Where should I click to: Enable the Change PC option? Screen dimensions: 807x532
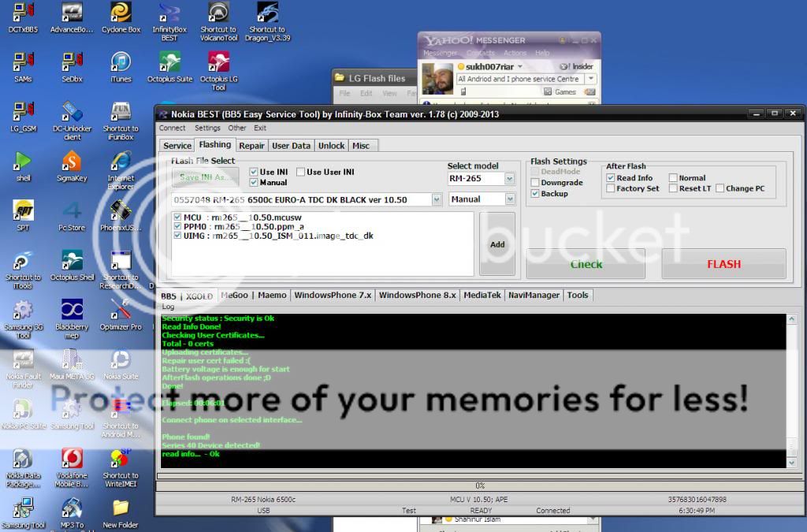pos(720,188)
